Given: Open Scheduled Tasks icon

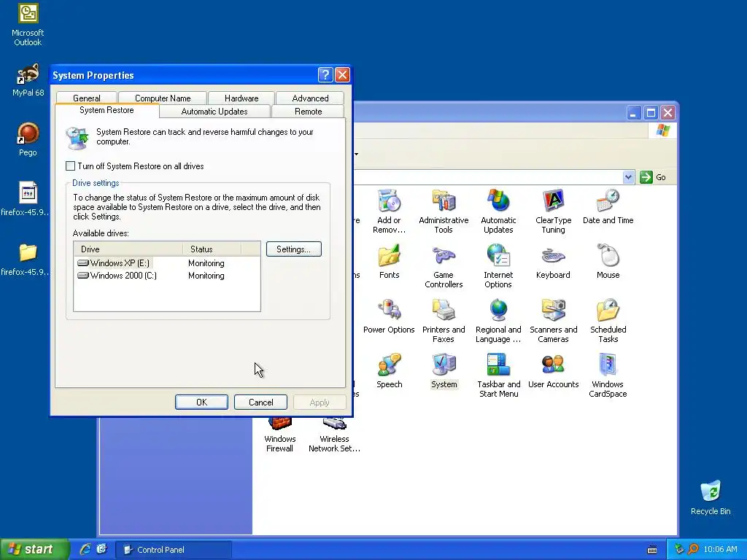Looking at the screenshot, I should pos(608,321).
